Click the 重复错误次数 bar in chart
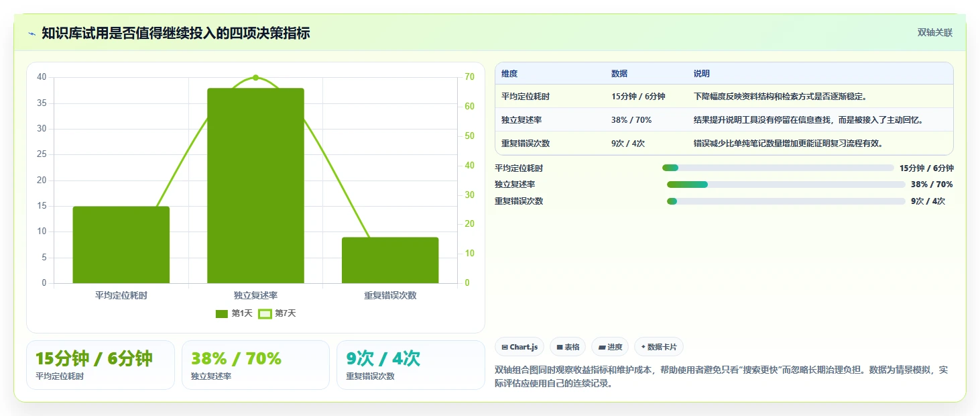Image resolution: width=980 pixels, height=416 pixels. coord(390,260)
